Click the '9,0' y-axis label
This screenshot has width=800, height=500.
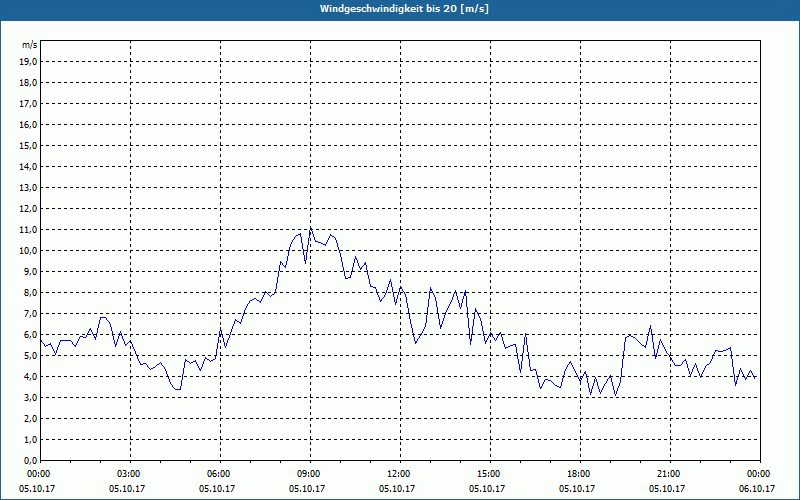tap(31, 271)
